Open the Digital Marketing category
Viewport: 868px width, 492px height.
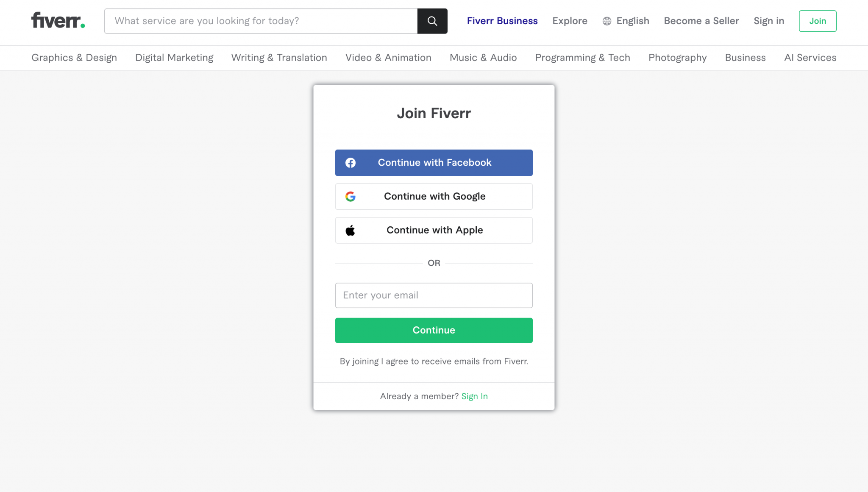(x=174, y=58)
